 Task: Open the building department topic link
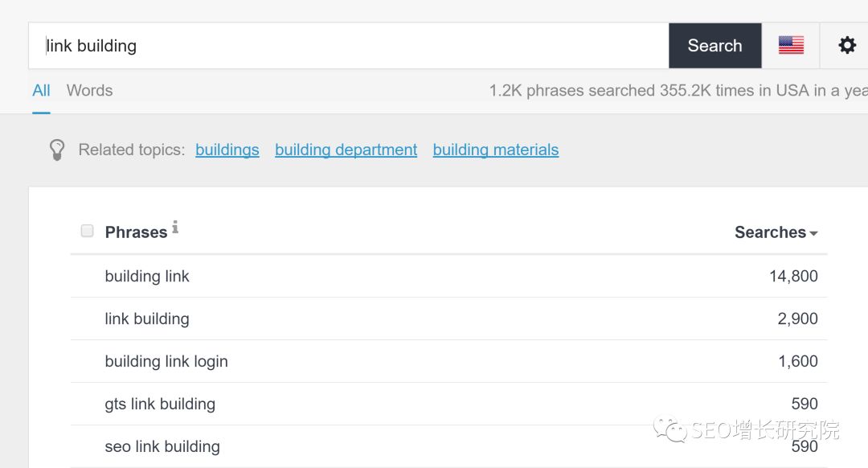pyautogui.click(x=346, y=150)
